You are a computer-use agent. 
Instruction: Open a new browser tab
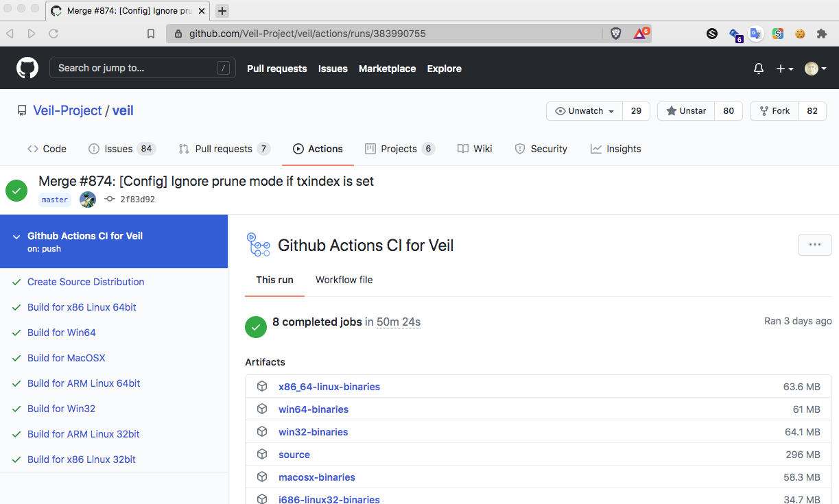point(222,11)
